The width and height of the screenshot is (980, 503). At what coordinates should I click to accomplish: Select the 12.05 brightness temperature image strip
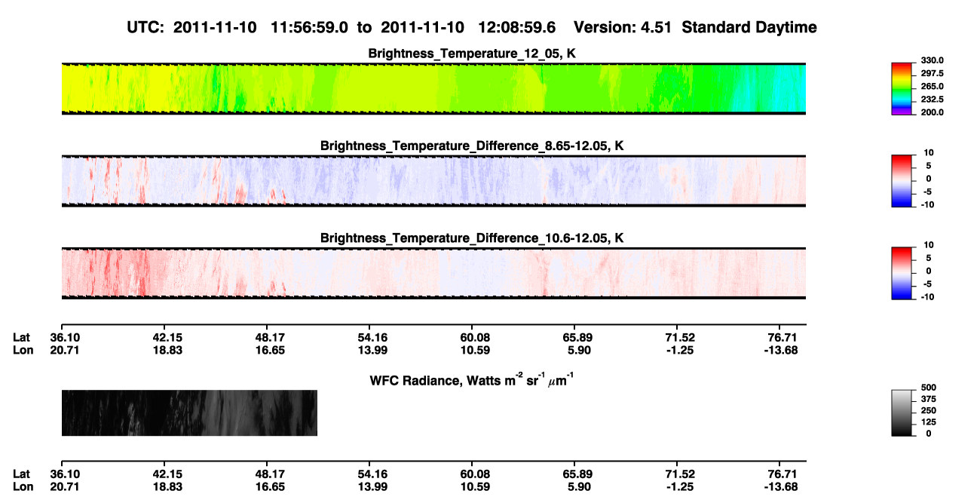click(433, 89)
